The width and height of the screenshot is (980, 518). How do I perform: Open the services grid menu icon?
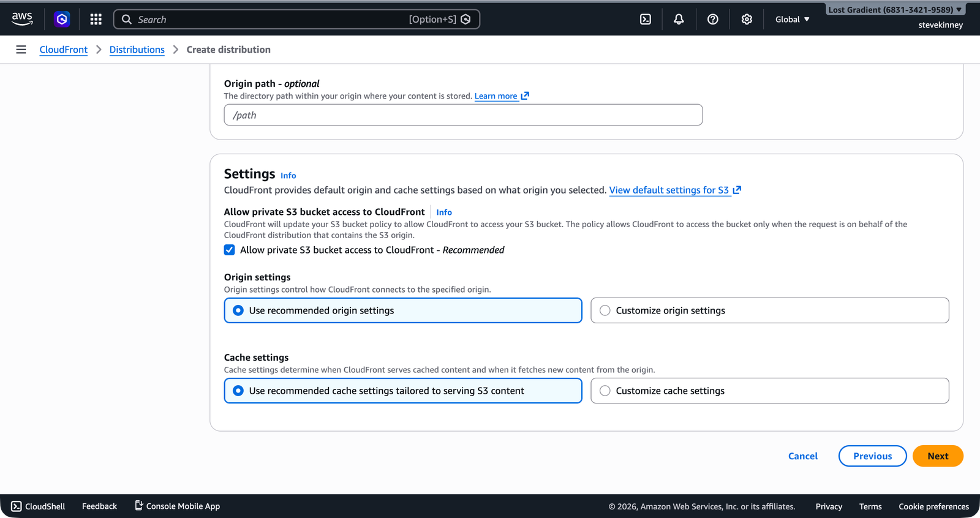(96, 19)
